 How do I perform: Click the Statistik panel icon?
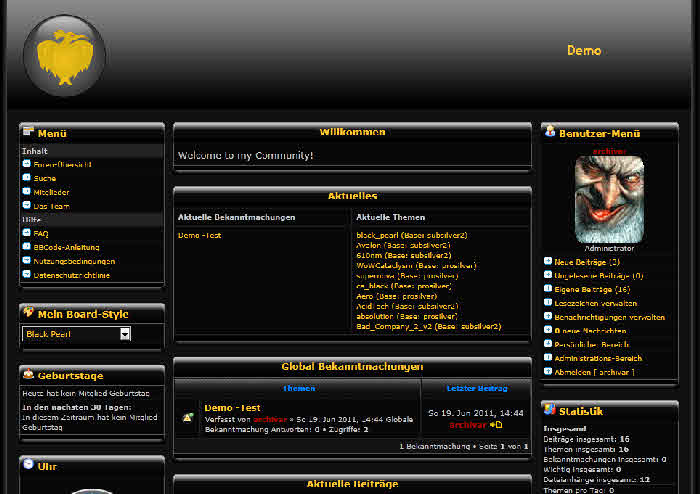pos(549,410)
